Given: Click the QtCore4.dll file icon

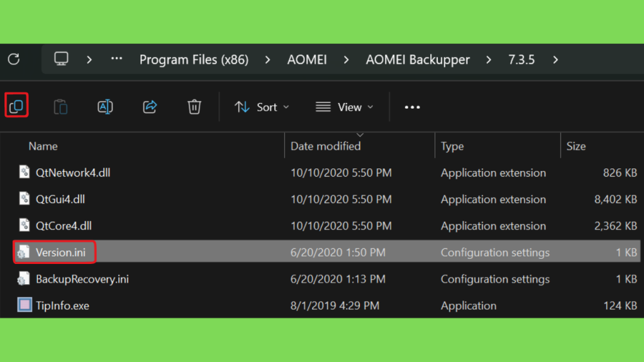Looking at the screenshot, I should coord(25,226).
